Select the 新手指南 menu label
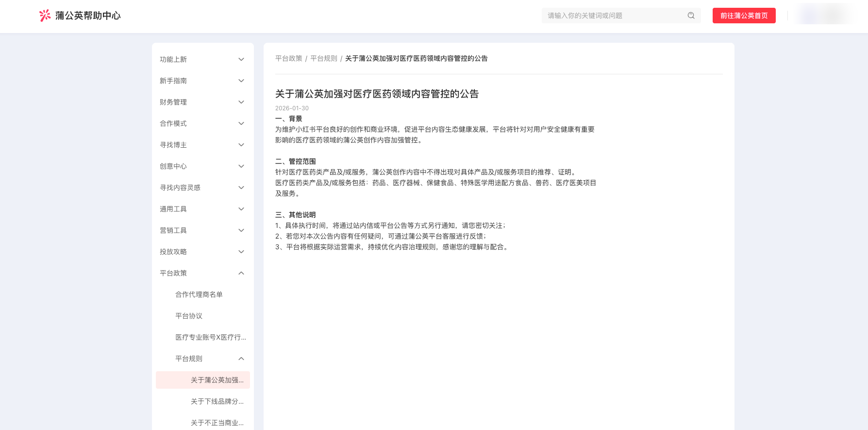This screenshot has width=868, height=430. [173, 81]
